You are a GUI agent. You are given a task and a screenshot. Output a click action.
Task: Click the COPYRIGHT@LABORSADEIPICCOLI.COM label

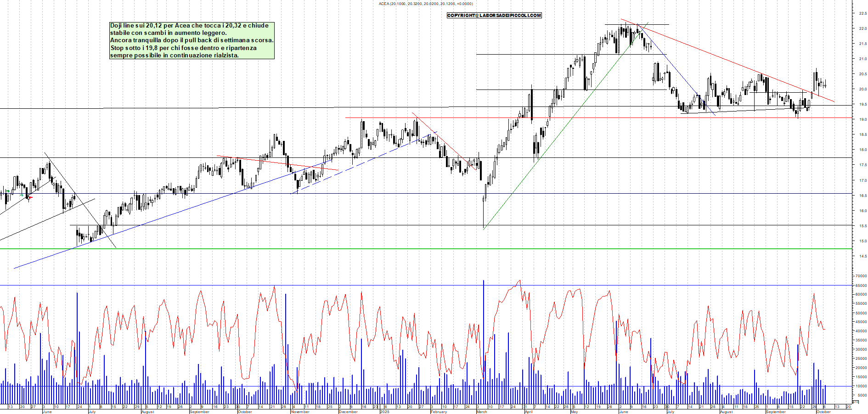click(494, 16)
